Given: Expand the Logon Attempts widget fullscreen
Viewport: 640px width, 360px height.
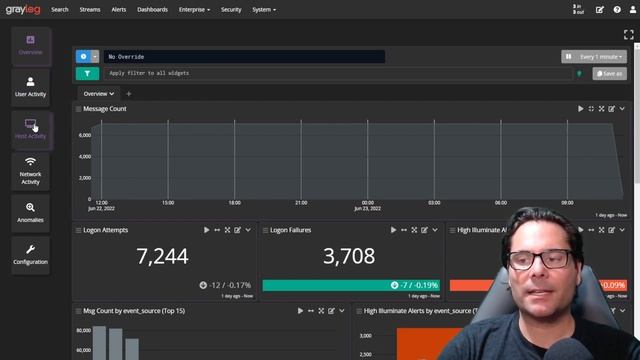Looking at the screenshot, I should click(227, 230).
